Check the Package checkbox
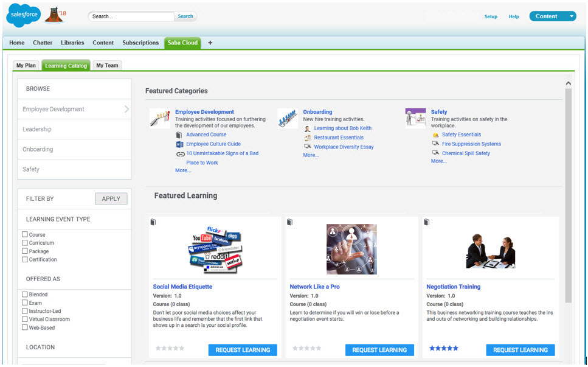Screen dimensions: 588x367 [x=25, y=251]
